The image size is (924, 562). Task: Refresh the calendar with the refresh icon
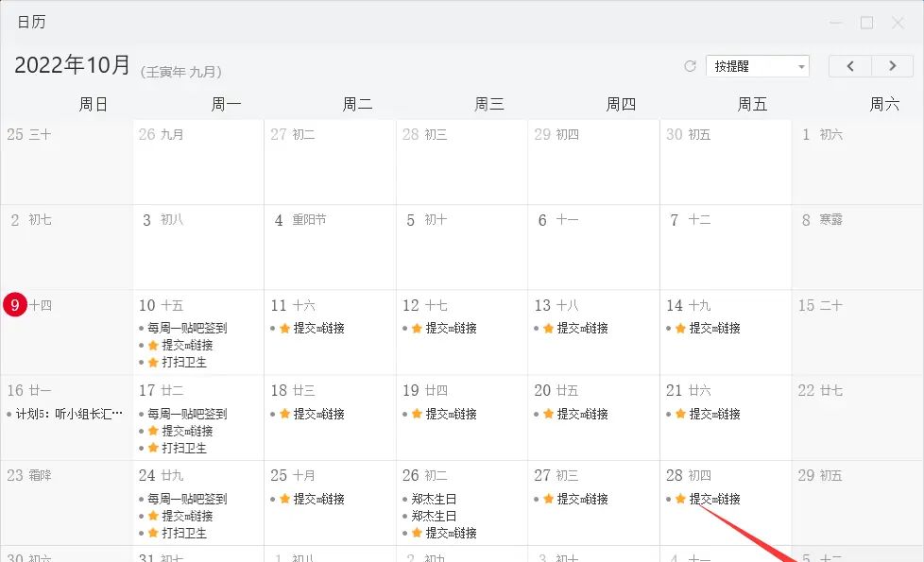[689, 65]
